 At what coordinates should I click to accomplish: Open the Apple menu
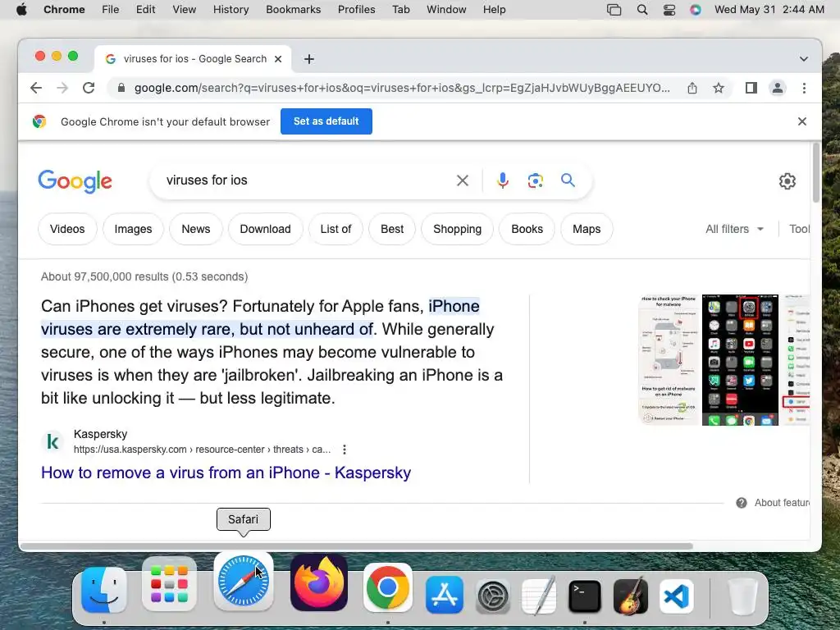21,10
